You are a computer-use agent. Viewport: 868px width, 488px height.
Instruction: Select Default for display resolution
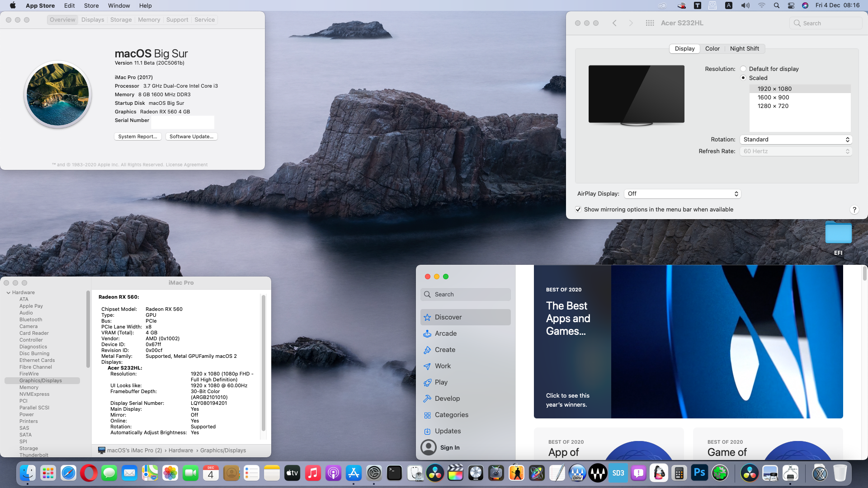[x=743, y=69]
